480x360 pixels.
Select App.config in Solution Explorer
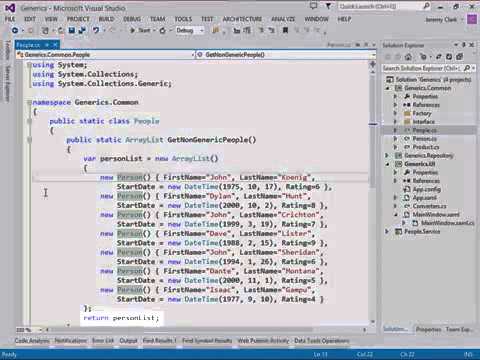pos(426,189)
